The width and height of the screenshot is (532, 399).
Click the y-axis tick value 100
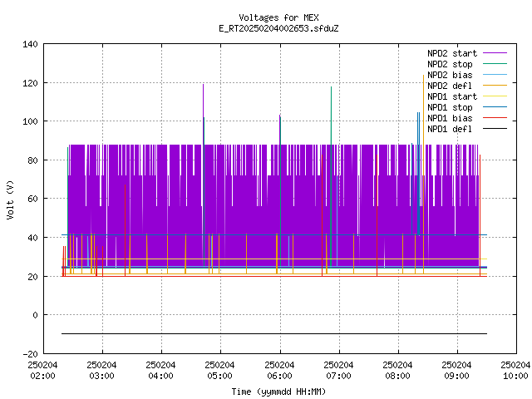30,121
